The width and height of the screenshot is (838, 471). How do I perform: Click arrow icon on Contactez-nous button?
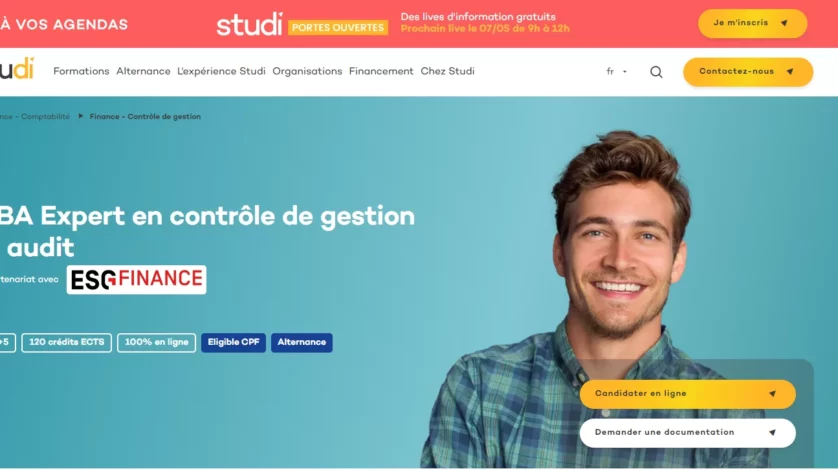click(x=790, y=72)
